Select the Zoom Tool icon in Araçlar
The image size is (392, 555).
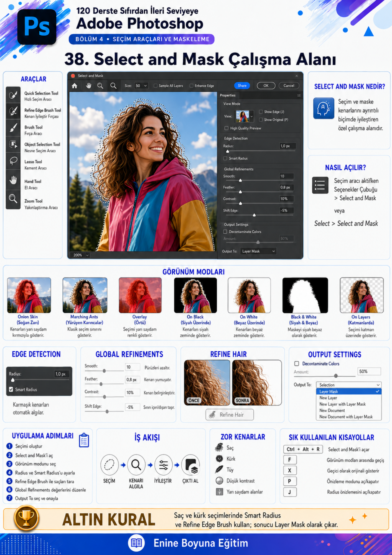[x=13, y=199]
